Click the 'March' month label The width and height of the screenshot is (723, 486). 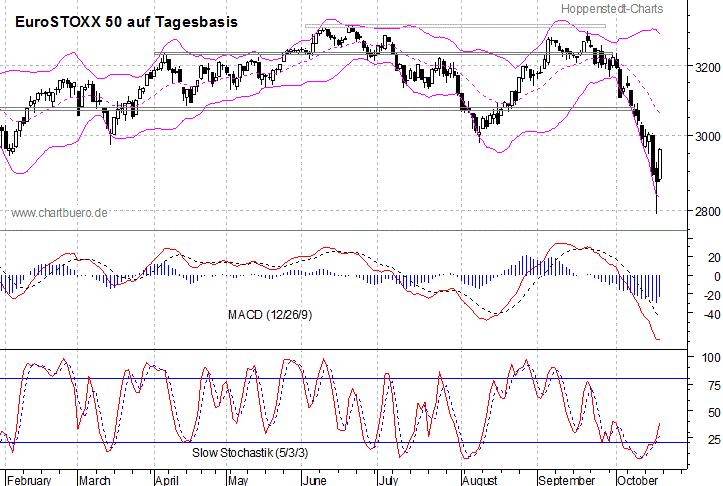(95, 480)
